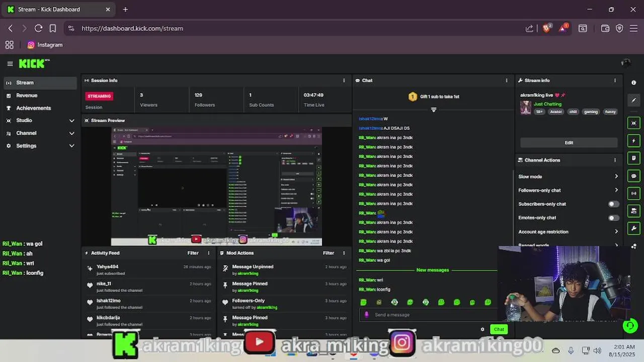Click the Brave Shields lion icon
This screenshot has height=362, width=644.
[x=546, y=28]
